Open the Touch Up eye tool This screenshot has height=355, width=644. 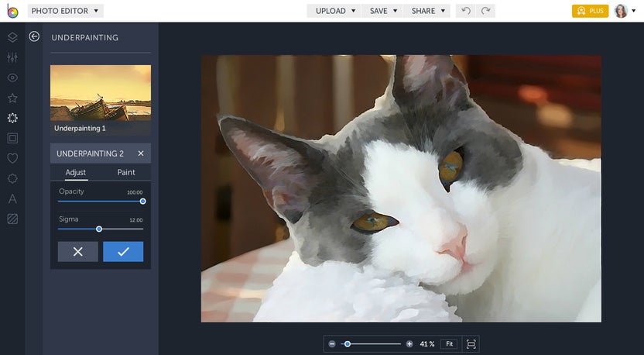tap(12, 78)
